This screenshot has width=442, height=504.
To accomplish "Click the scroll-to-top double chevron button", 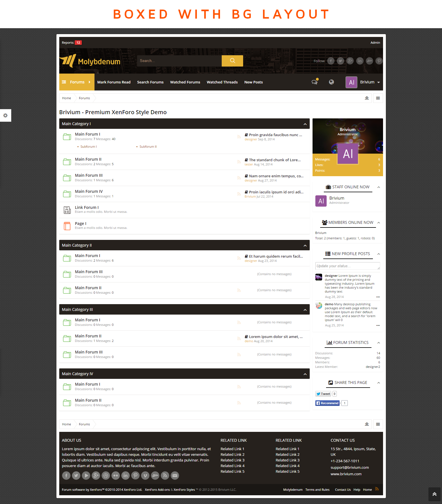I will (x=434, y=494).
